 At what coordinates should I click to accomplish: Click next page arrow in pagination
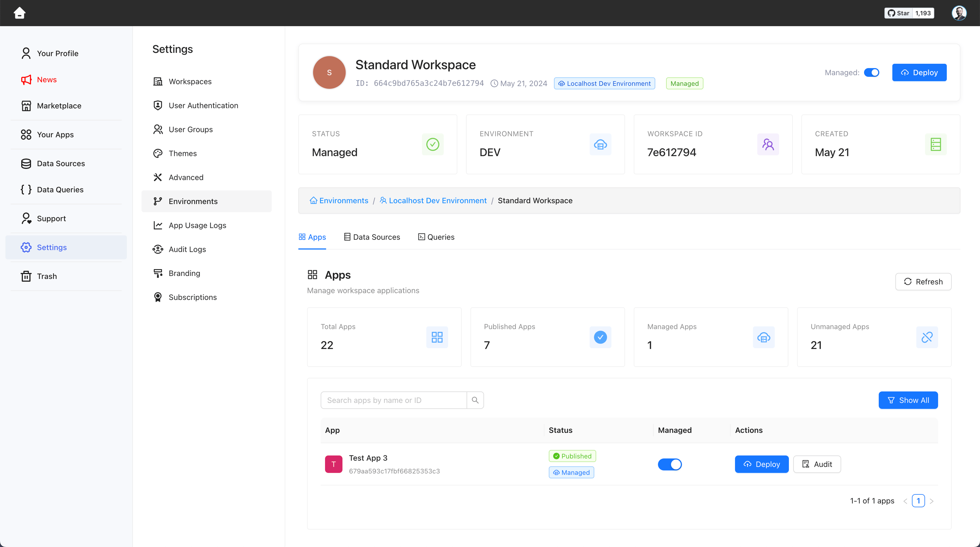click(932, 501)
